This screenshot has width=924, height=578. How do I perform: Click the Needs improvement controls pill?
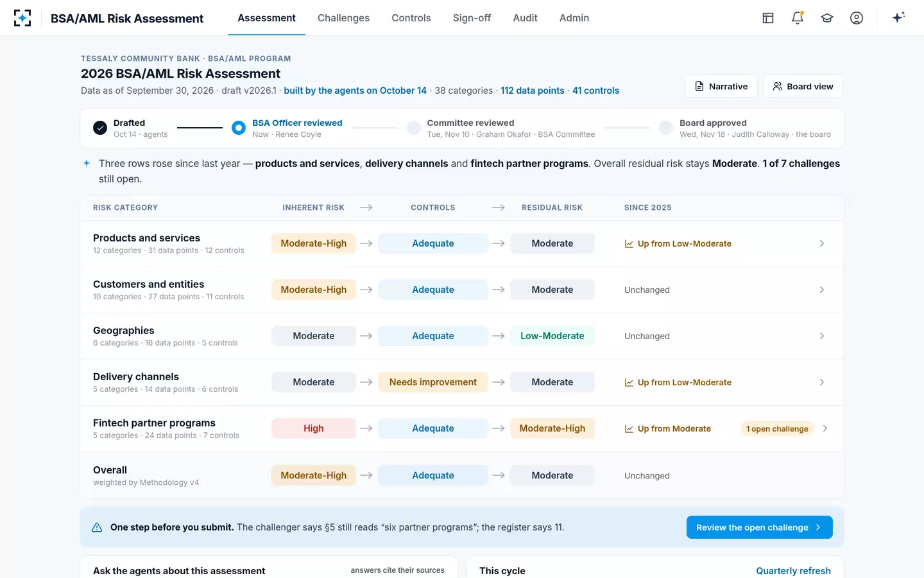(x=433, y=382)
